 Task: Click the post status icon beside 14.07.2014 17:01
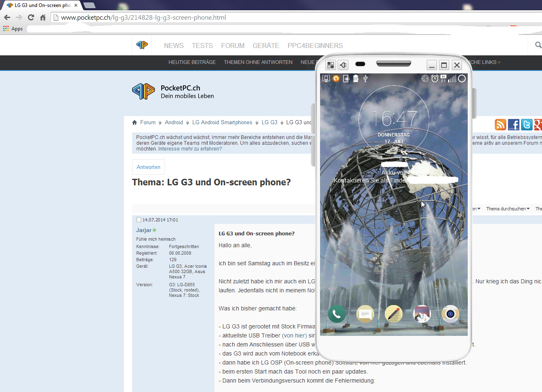pyautogui.click(x=139, y=220)
